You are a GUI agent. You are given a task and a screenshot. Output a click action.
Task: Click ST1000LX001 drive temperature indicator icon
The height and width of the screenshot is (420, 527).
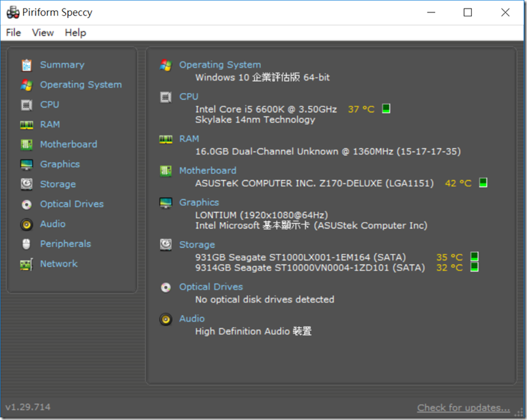(x=474, y=257)
